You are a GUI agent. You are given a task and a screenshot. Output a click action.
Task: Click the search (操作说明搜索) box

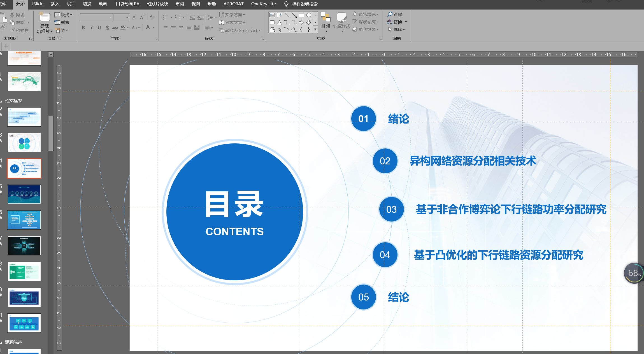(x=301, y=4)
